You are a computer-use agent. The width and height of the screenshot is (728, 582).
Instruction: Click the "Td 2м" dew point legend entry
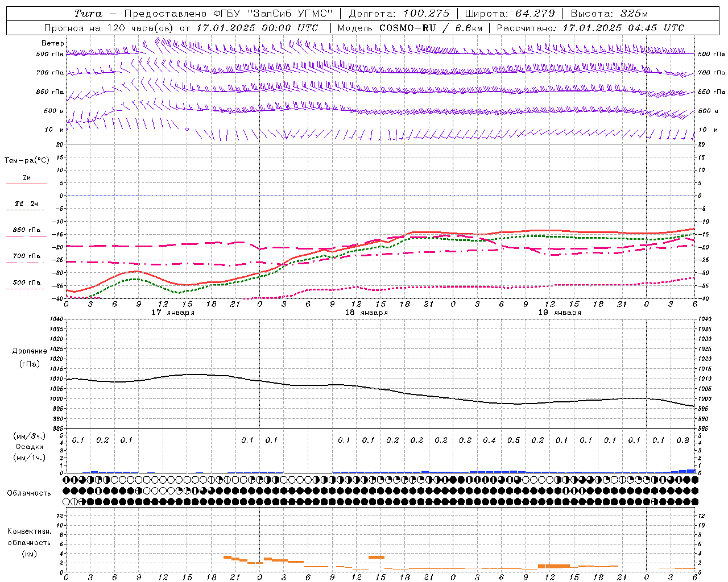[x=27, y=203]
